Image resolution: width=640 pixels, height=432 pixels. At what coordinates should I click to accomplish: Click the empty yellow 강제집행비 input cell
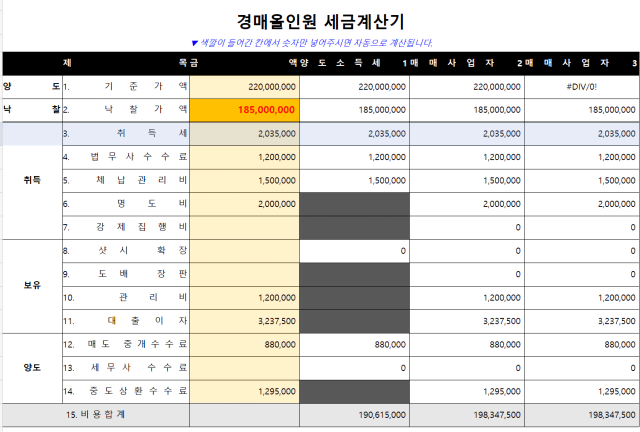click(x=244, y=227)
